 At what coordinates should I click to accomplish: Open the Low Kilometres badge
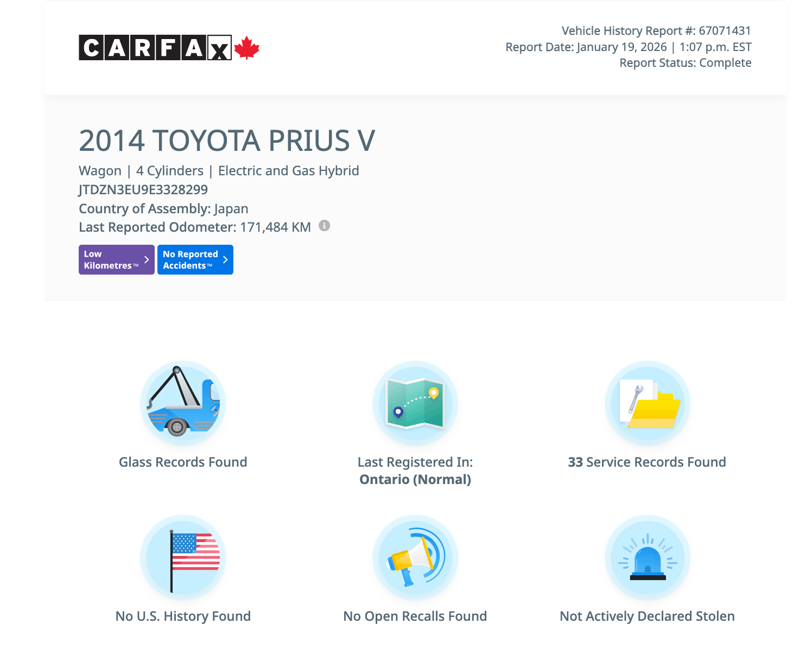coord(111,260)
